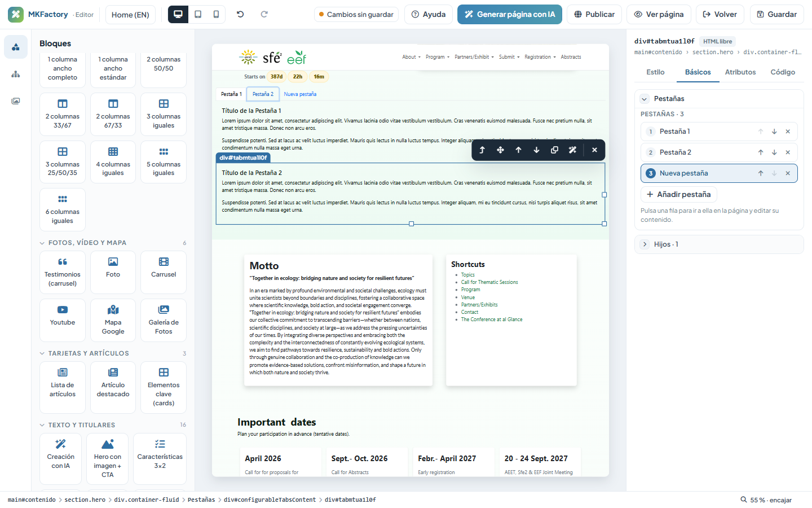Switch to tablet preview mode

198,14
